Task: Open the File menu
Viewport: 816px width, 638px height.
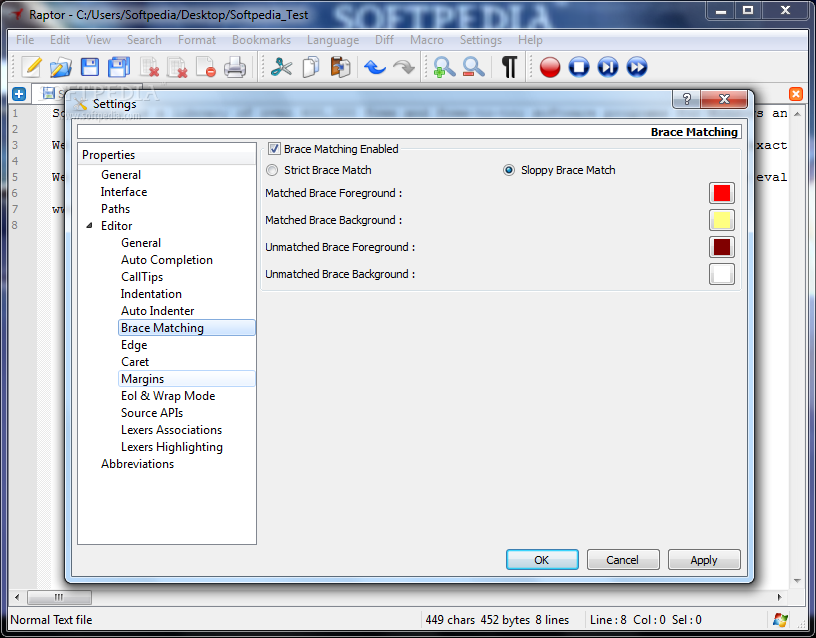Action: coord(25,40)
